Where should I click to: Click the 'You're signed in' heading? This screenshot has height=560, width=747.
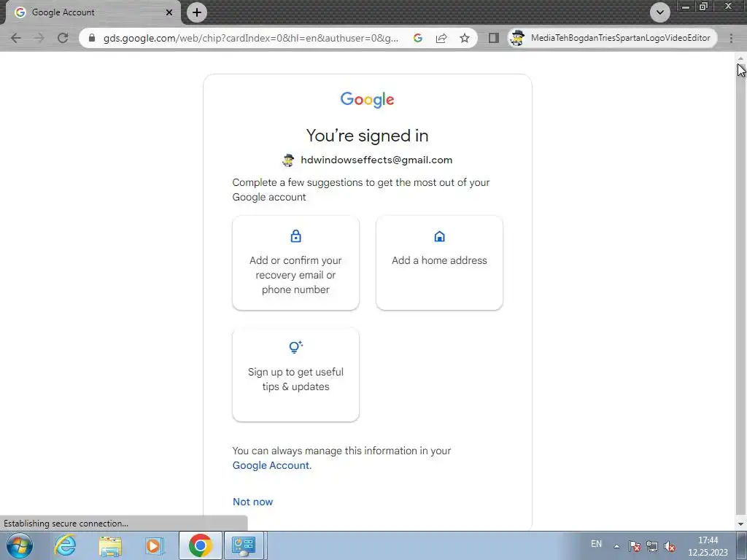coord(368,136)
